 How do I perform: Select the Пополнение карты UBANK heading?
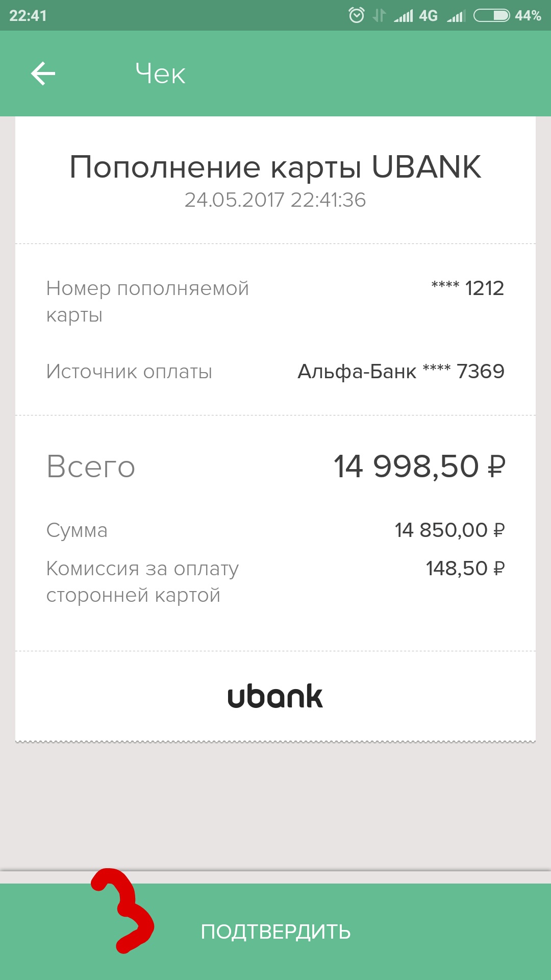[x=275, y=167]
